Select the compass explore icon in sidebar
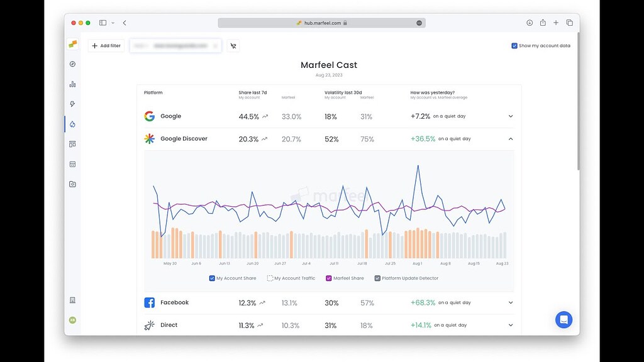Screen dimensions: 644x362 tap(72, 63)
